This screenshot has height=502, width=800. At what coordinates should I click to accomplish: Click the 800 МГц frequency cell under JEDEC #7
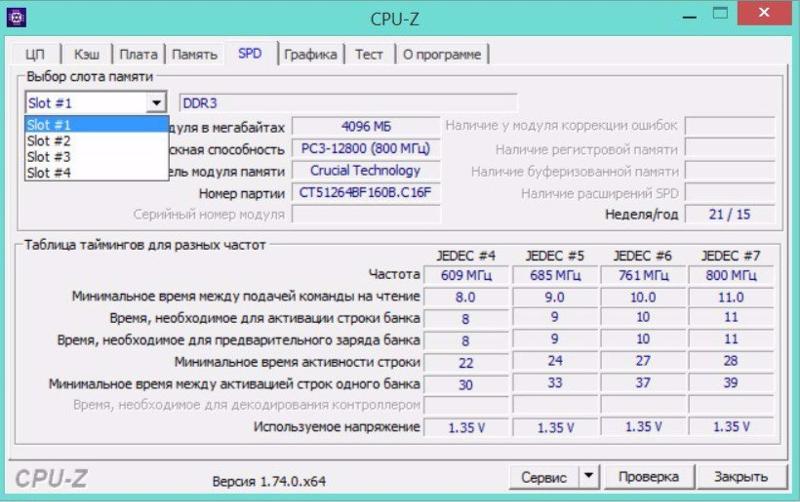(731, 275)
